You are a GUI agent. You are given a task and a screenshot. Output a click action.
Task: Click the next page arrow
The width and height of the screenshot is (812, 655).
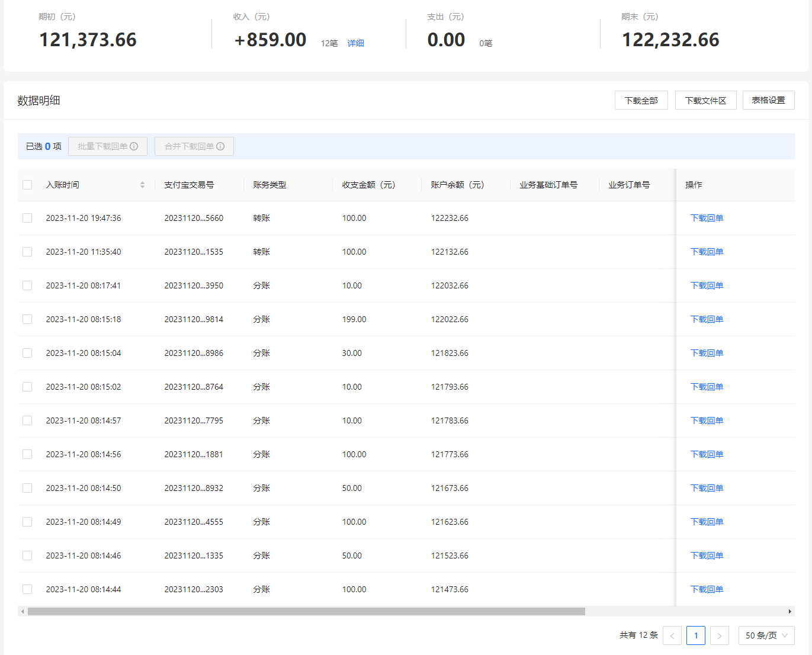point(720,635)
